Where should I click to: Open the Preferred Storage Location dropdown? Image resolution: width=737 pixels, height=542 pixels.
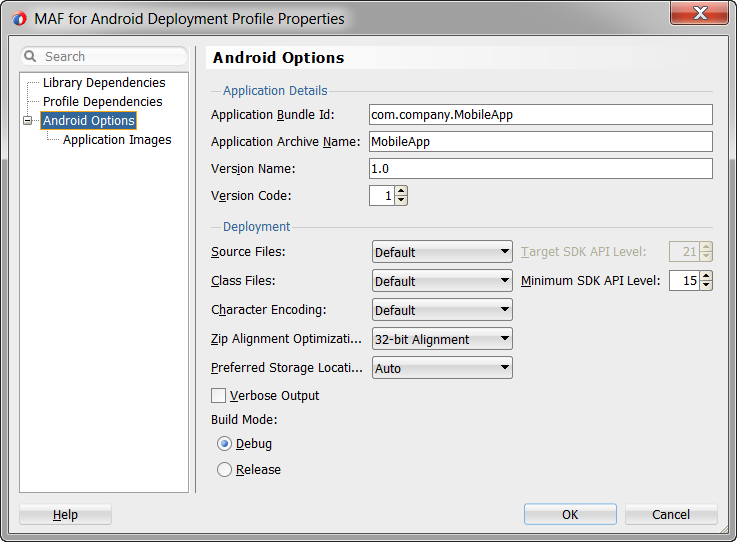(442, 368)
